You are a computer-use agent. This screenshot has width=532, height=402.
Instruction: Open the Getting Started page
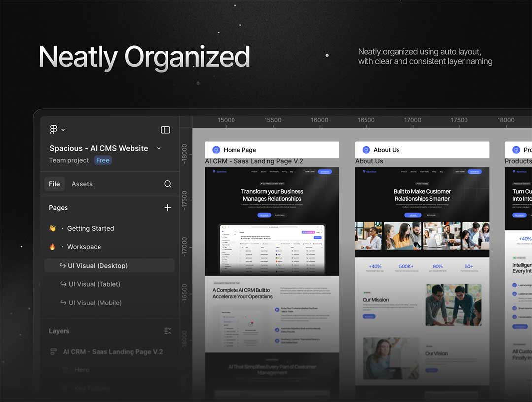[x=91, y=228]
